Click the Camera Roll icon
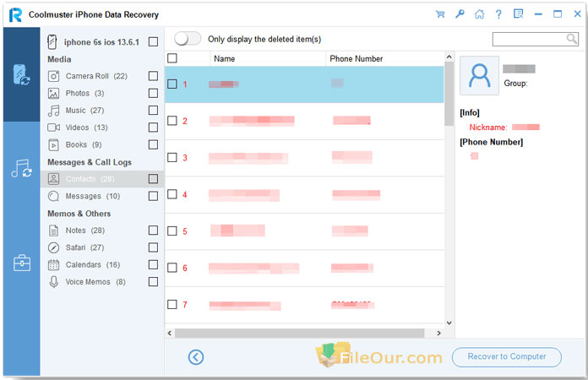The image size is (588, 380). click(53, 76)
